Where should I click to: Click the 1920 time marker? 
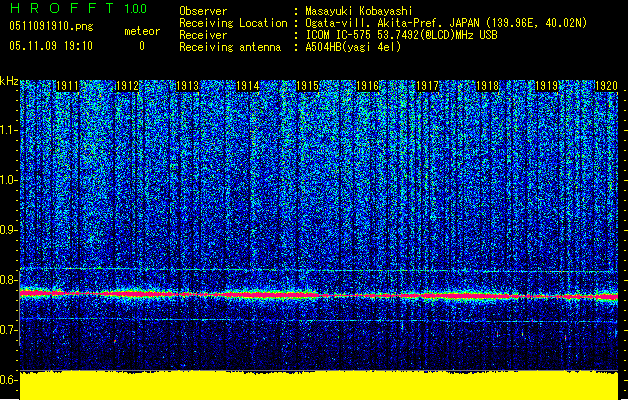(606, 86)
